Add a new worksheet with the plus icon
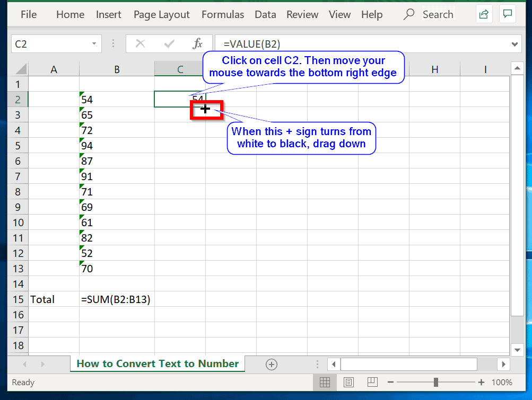The image size is (532, 400). pos(271,364)
